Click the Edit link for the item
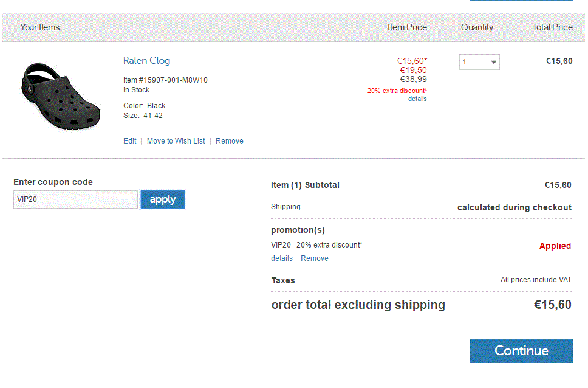The height and width of the screenshot is (388, 588). 130,141
